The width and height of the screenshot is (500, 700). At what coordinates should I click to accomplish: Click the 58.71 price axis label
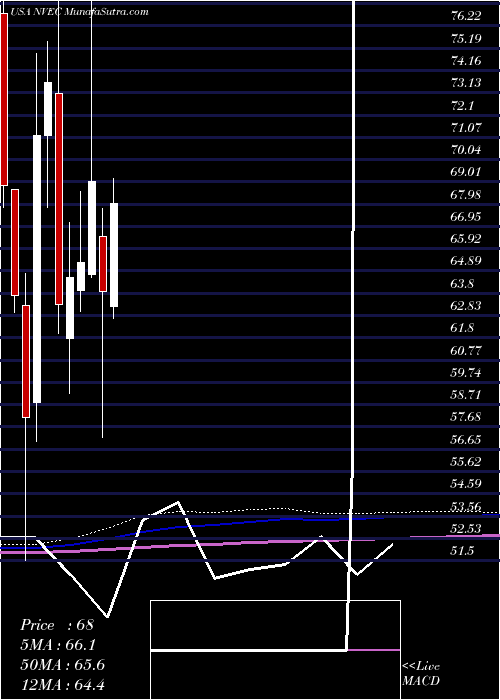(466, 395)
